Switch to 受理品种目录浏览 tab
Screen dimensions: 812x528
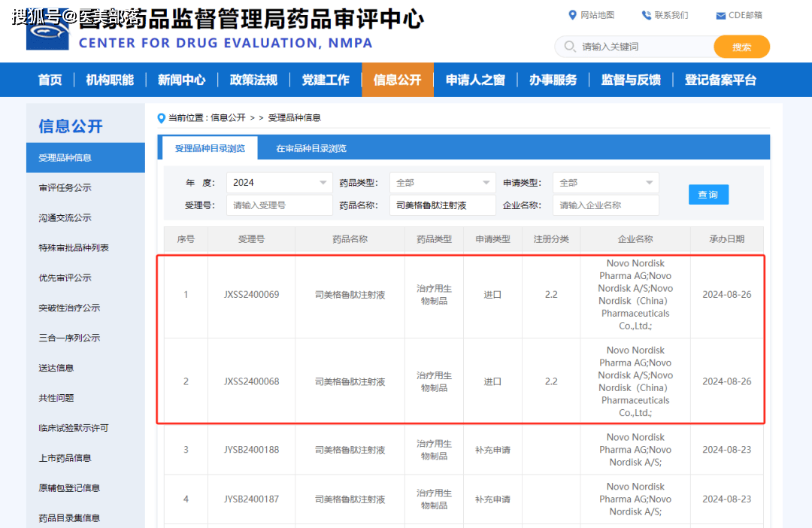pos(210,148)
